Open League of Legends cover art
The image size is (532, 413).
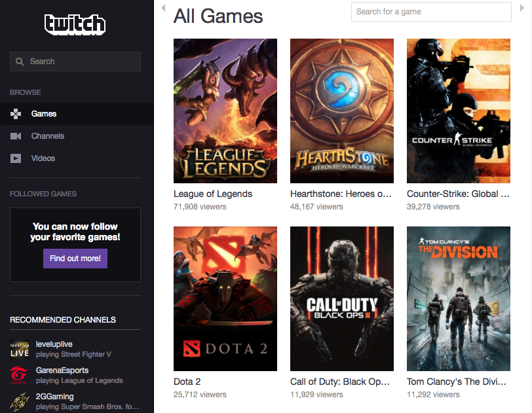click(225, 111)
